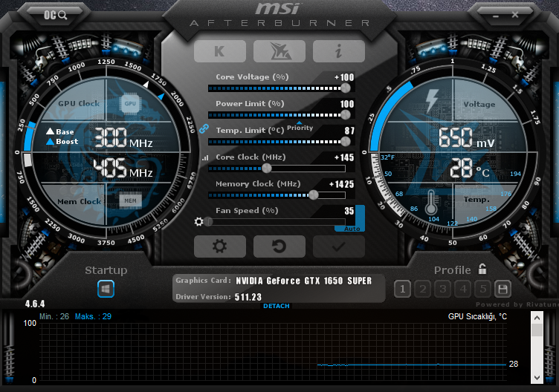
Task: Click the 28 °C temperature reading
Action: coord(470,169)
